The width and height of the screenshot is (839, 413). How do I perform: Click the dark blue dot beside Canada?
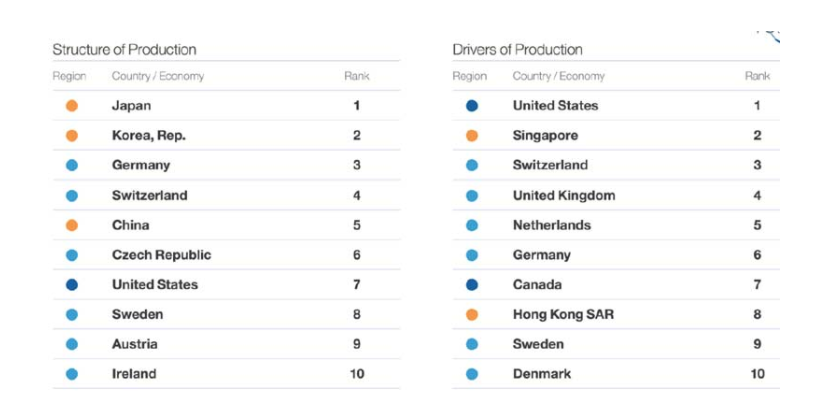[x=472, y=285]
